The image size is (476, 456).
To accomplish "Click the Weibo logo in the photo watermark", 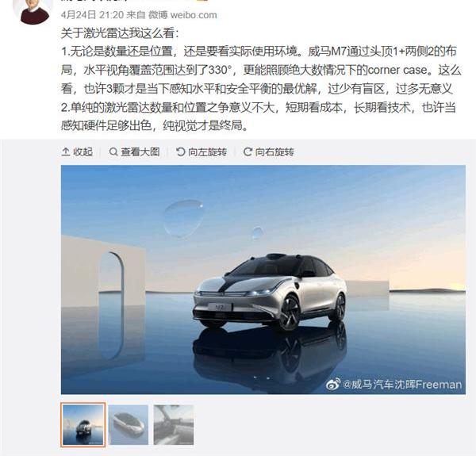I will pyautogui.click(x=333, y=385).
